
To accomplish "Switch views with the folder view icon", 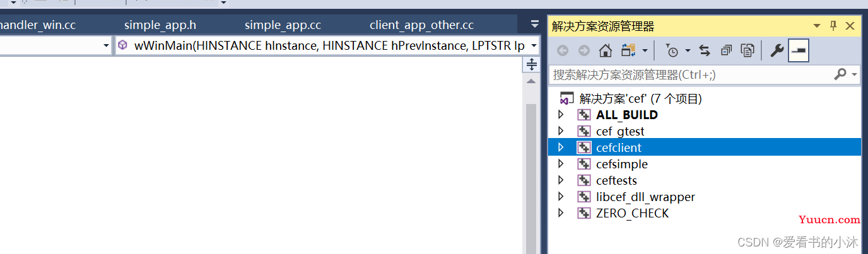I will 628,50.
